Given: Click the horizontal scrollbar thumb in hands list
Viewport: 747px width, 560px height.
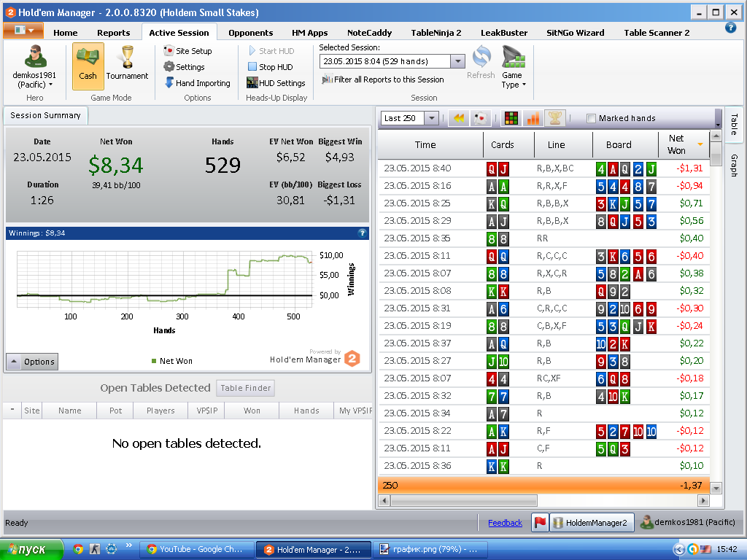Looking at the screenshot, I should coord(464,500).
